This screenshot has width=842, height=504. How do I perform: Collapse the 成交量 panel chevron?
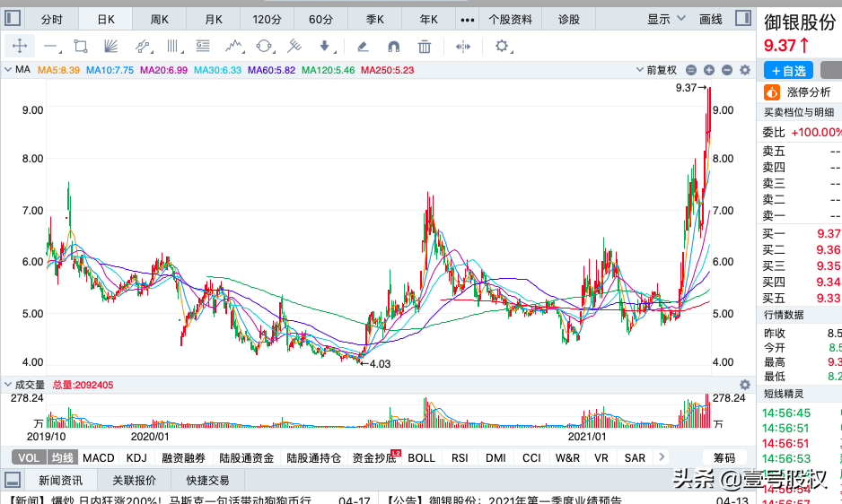coord(8,385)
